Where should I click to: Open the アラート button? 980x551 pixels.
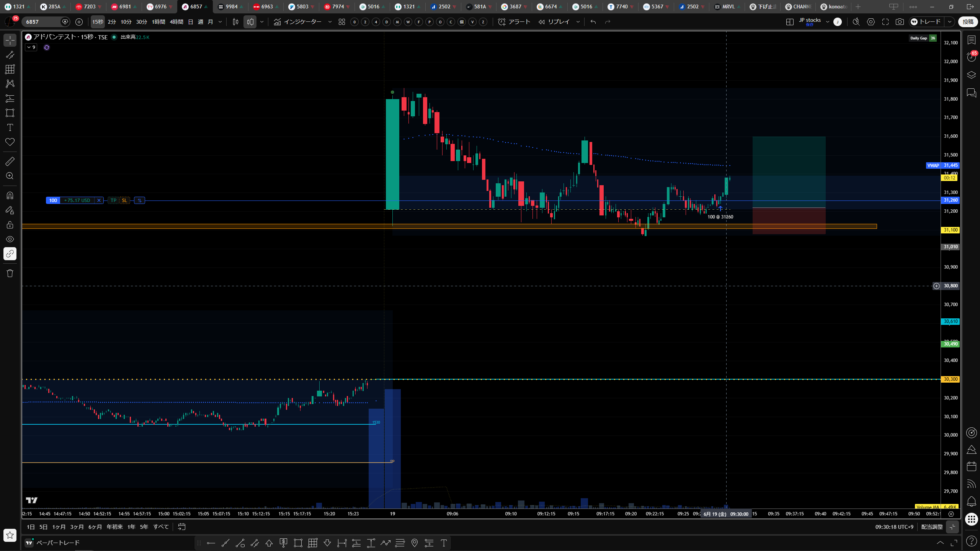(514, 22)
